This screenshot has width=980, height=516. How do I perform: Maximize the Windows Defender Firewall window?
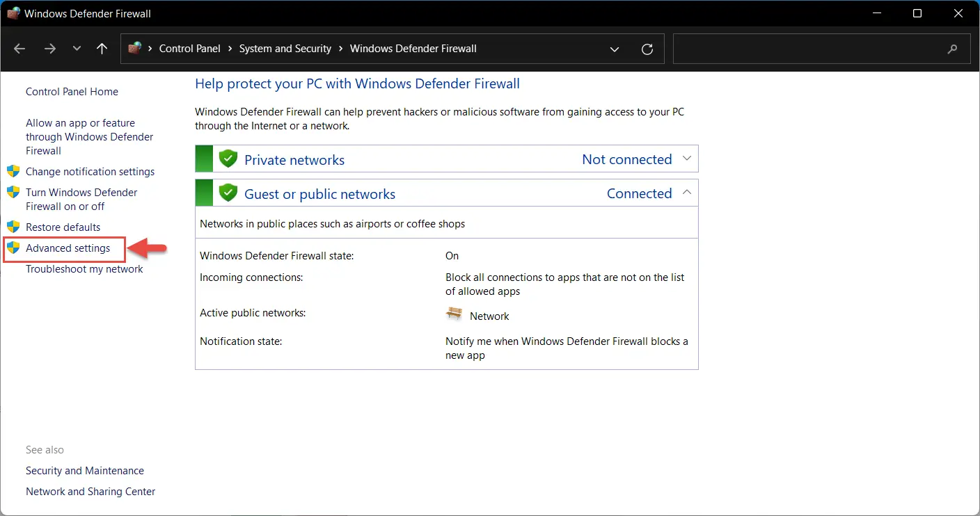(x=917, y=13)
